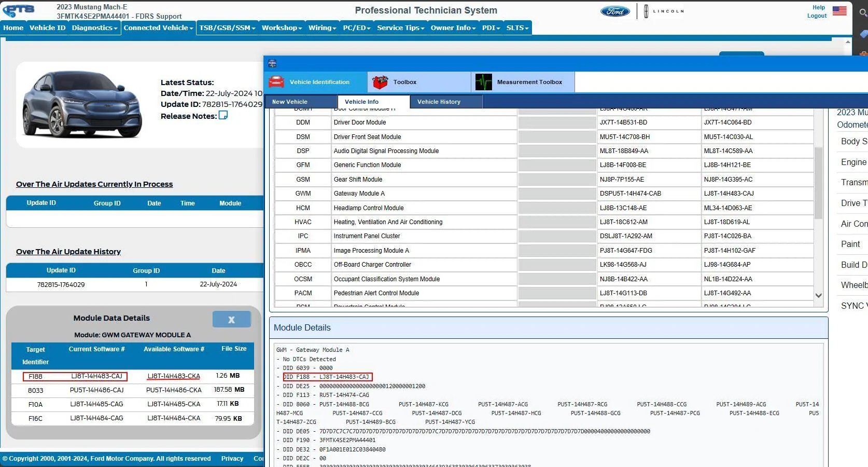
Task: Select the Pedestrian Alert Control Module row
Action: tap(544, 293)
